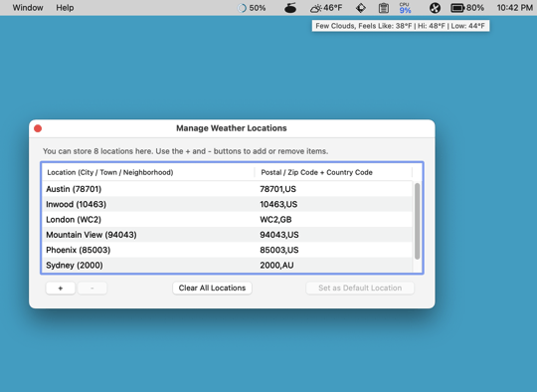The height and width of the screenshot is (392, 537).
Task: Select the Inwood (10463) row
Action: pyautogui.click(x=227, y=204)
